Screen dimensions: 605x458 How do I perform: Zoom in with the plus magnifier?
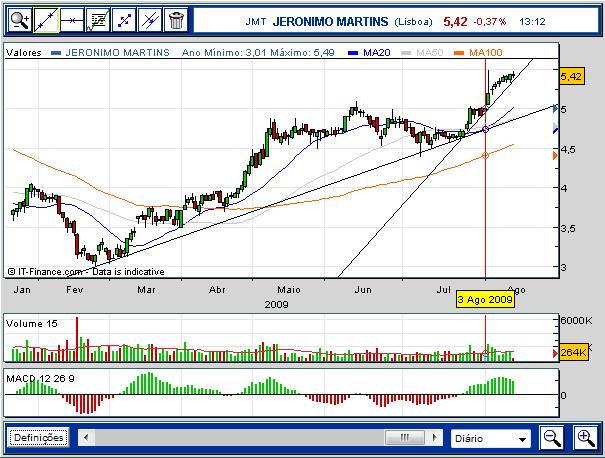tap(586, 438)
